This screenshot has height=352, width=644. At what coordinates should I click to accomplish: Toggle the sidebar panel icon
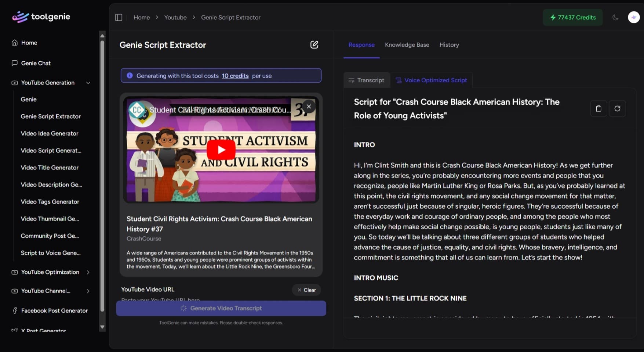(119, 17)
